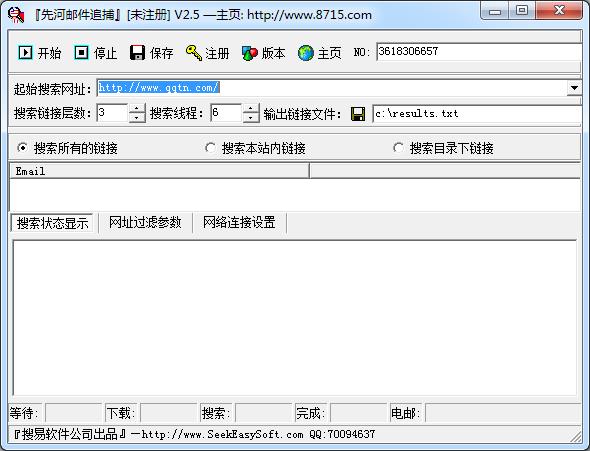Click the 停止 stop icon
This screenshot has width=590, height=451.
(x=81, y=53)
